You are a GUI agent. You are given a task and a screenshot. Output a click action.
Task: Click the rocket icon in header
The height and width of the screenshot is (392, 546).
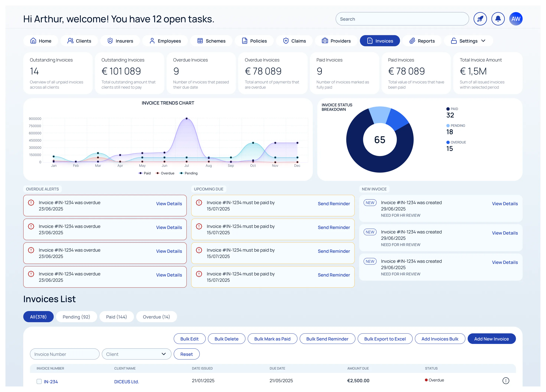pyautogui.click(x=480, y=19)
